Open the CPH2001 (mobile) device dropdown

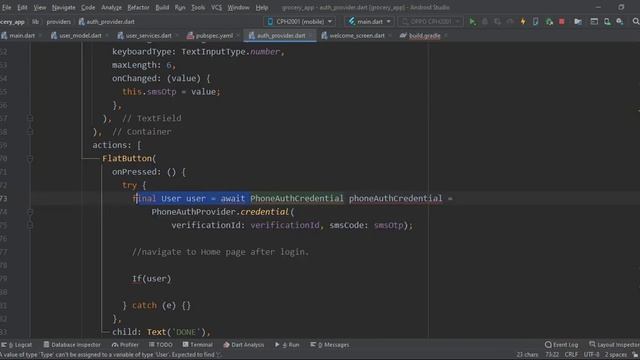(300, 22)
